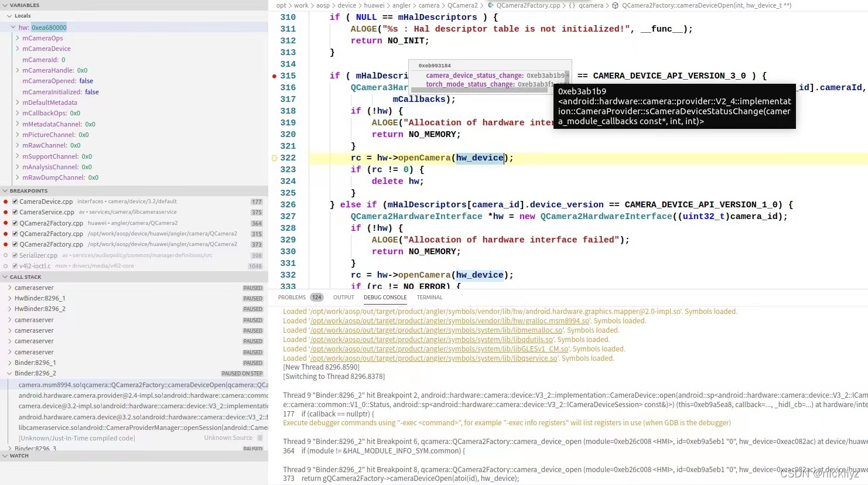Collapse the hw variable node
This screenshot has height=485, width=868.
click(x=13, y=28)
